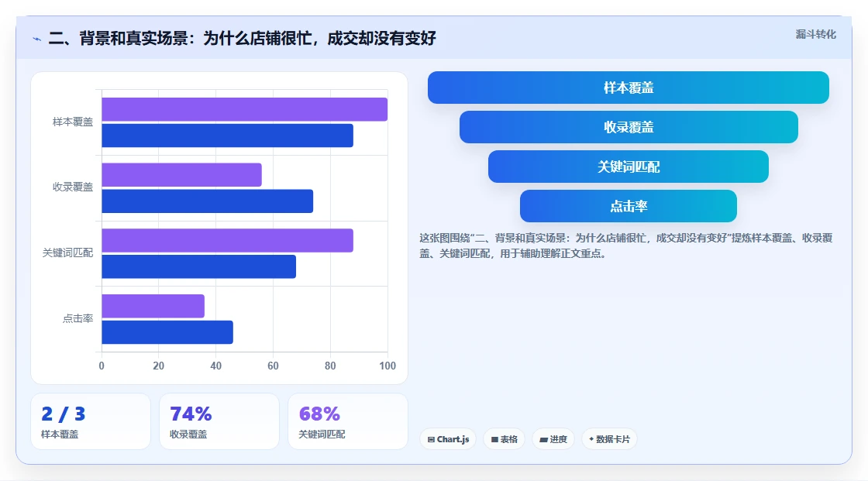
Task: Click the 2 / 3 stat value
Action: 64,414
